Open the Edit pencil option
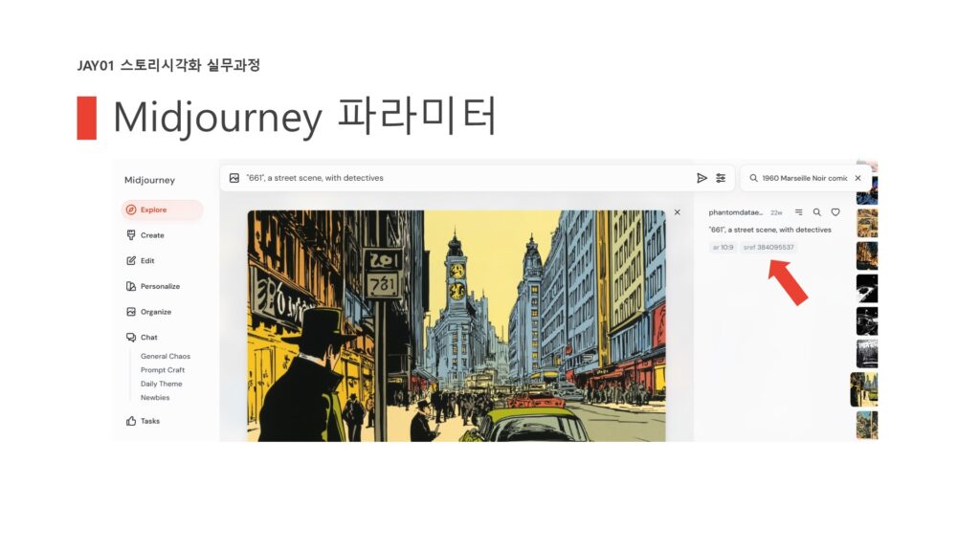This screenshot has width=980, height=551. [130, 260]
